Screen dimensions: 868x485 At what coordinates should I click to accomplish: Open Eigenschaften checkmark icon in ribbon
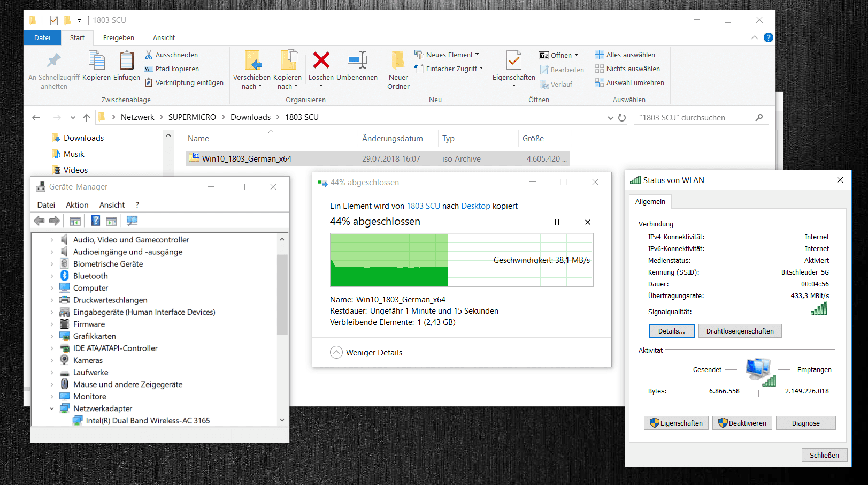pyautogui.click(x=514, y=60)
